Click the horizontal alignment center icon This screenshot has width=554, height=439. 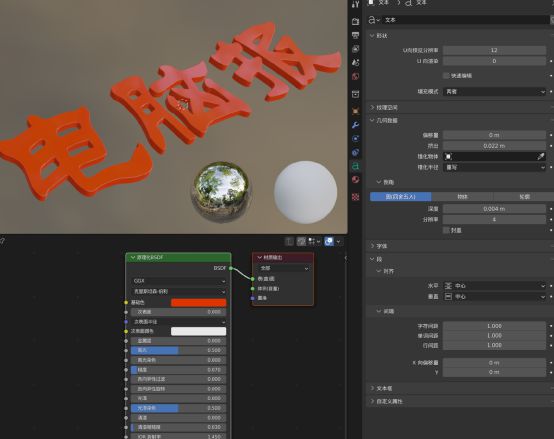coord(448,285)
